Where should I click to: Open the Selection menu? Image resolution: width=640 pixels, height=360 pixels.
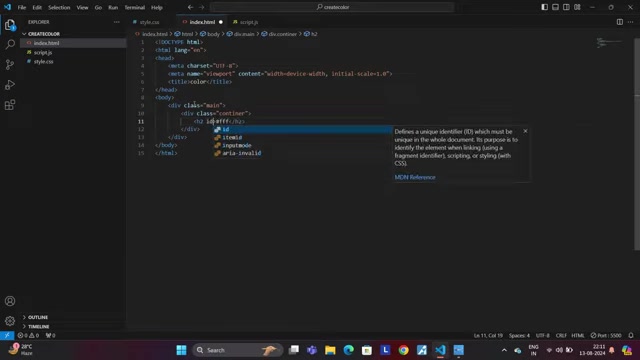[59, 7]
